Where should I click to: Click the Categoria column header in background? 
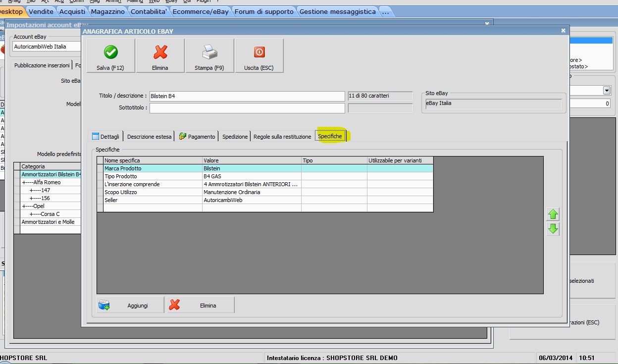click(50, 166)
